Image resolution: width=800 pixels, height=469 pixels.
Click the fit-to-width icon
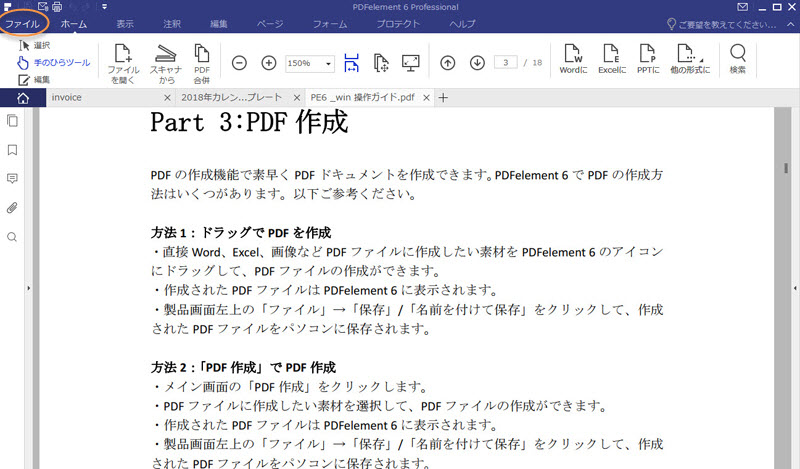pos(352,63)
